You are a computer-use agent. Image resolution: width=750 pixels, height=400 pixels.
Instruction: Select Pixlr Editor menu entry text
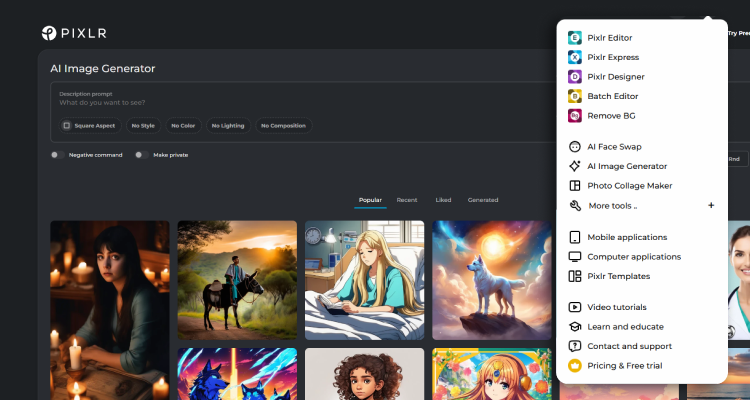pos(610,38)
